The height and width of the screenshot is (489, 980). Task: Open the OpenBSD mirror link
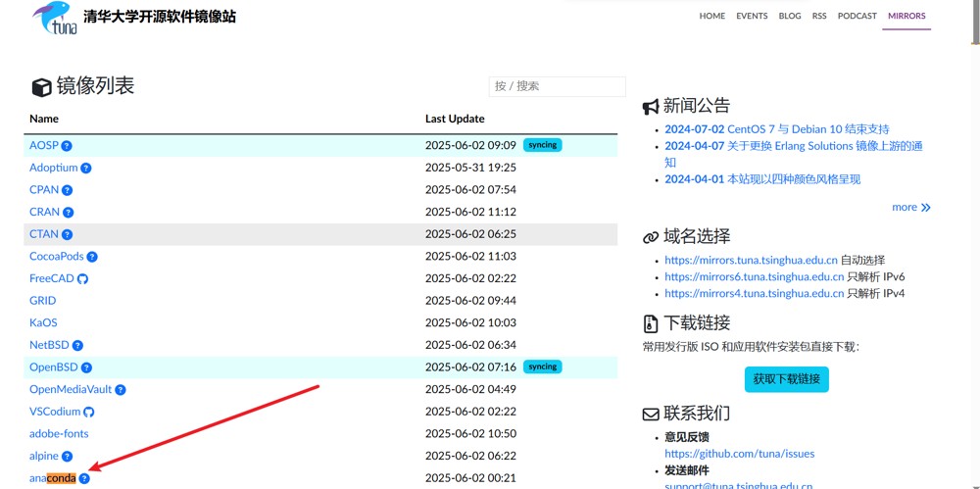coord(54,367)
